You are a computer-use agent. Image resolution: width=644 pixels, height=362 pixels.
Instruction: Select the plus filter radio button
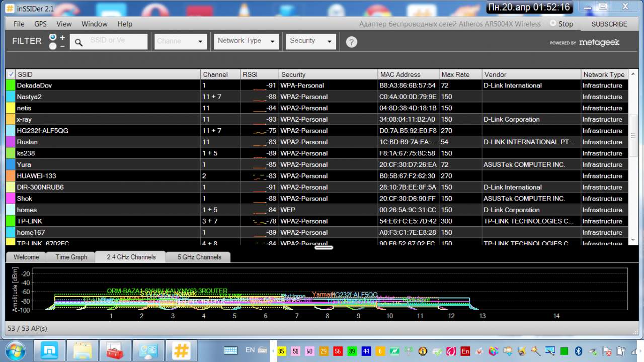53,37
